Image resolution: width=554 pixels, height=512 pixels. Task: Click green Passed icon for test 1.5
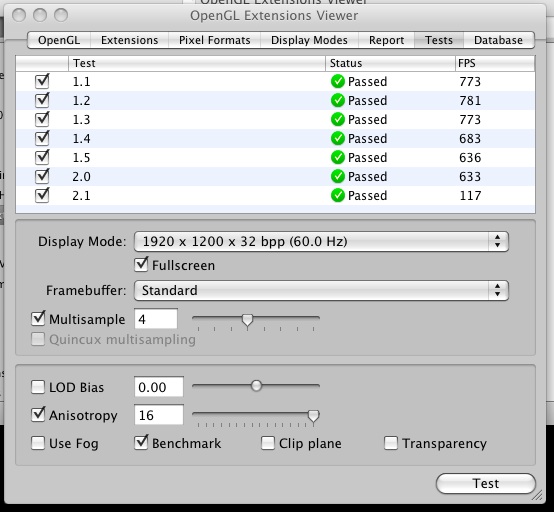pyautogui.click(x=338, y=157)
